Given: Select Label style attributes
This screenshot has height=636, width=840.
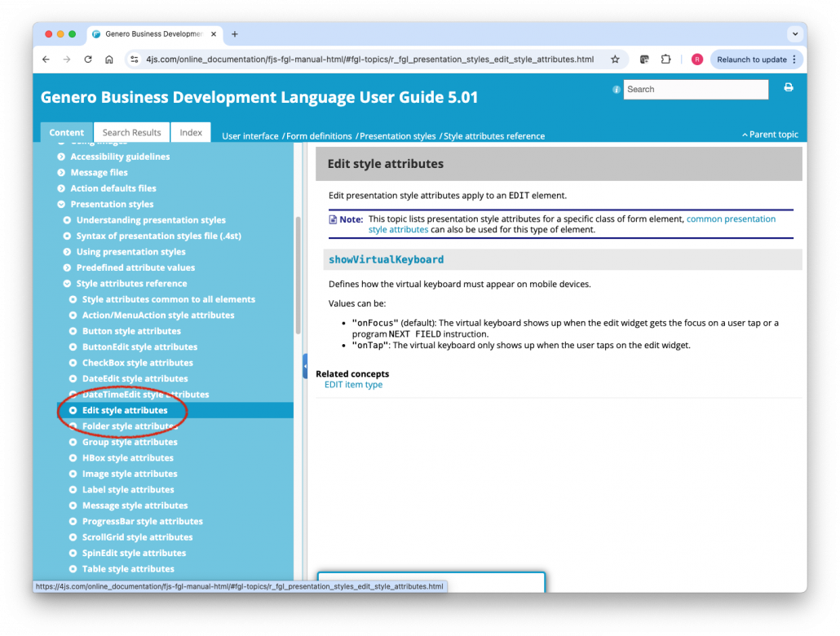Looking at the screenshot, I should pos(128,490).
